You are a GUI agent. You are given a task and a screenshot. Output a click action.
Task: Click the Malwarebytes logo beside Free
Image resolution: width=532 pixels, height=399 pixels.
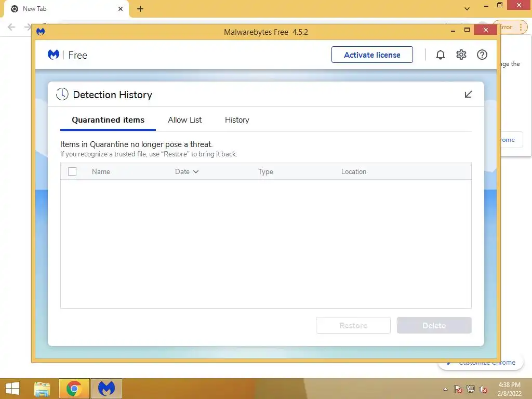54,55
